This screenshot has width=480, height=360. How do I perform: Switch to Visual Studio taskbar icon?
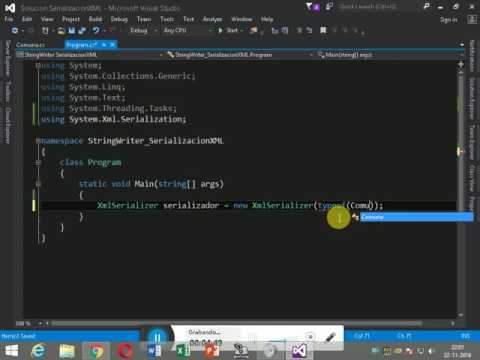point(299,351)
